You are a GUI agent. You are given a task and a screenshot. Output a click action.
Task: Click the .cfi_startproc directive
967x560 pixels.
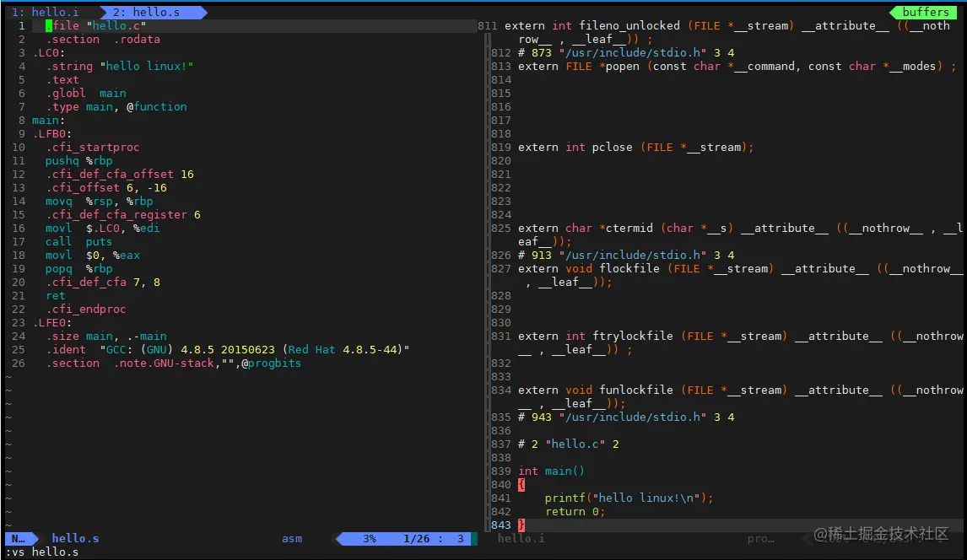pyautogui.click(x=93, y=148)
